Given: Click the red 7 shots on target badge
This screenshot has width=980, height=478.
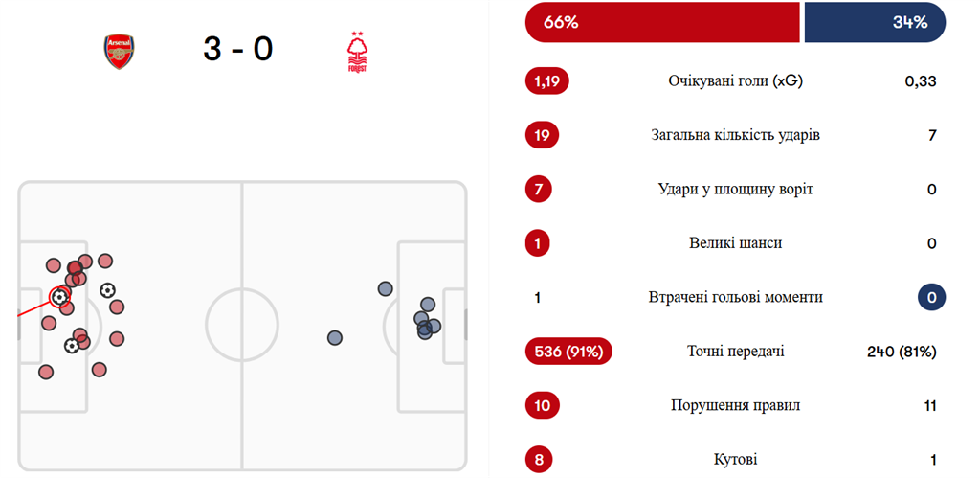Looking at the screenshot, I should (x=538, y=189).
